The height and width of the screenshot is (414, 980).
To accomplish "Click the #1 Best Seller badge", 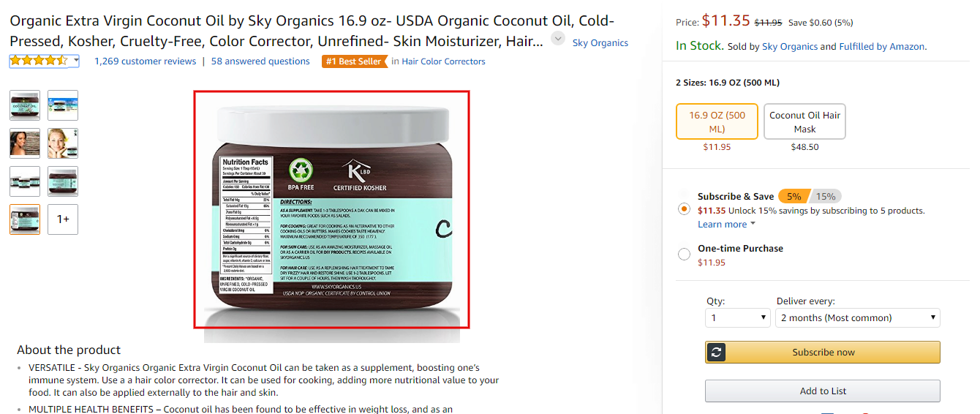I will tap(354, 61).
